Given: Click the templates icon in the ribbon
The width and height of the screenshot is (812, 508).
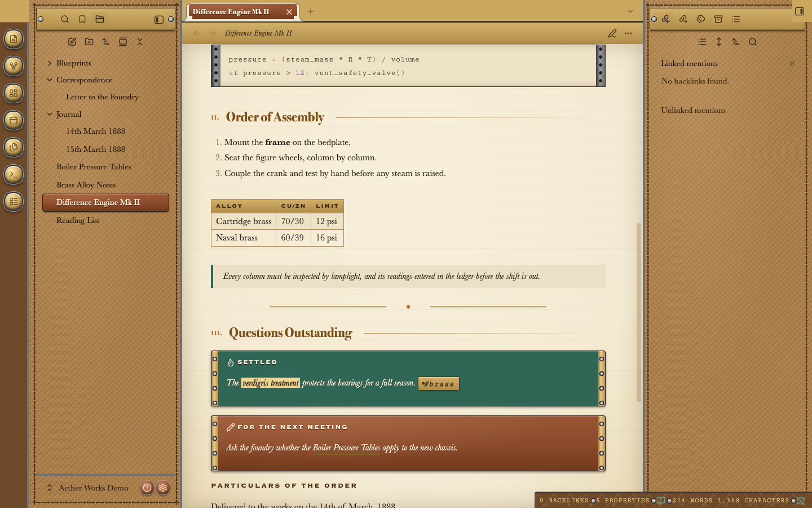Looking at the screenshot, I should pos(14,147).
